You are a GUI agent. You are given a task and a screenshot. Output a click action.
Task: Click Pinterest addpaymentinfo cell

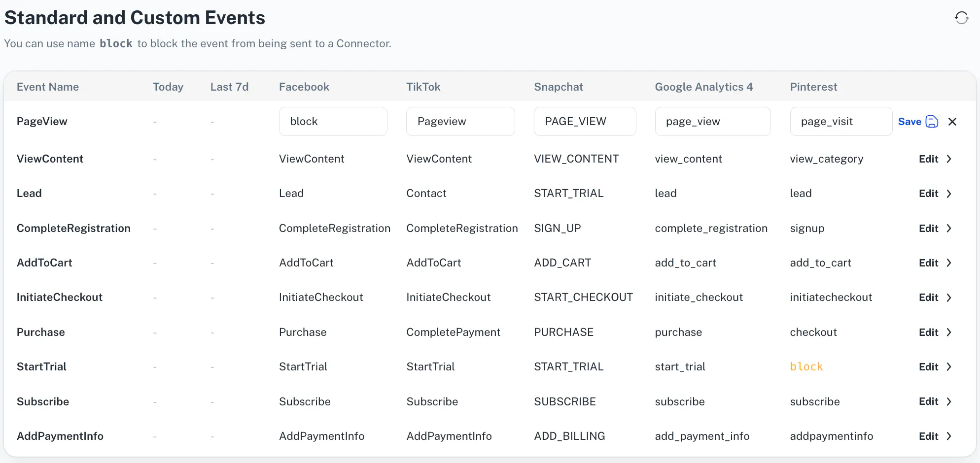tap(832, 436)
